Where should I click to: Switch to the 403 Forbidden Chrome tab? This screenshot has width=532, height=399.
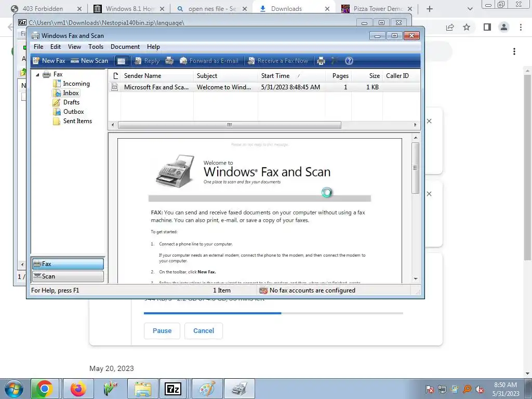pos(46,9)
